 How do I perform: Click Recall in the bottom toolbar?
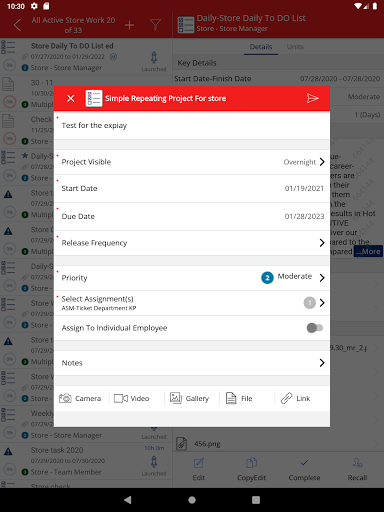(357, 470)
